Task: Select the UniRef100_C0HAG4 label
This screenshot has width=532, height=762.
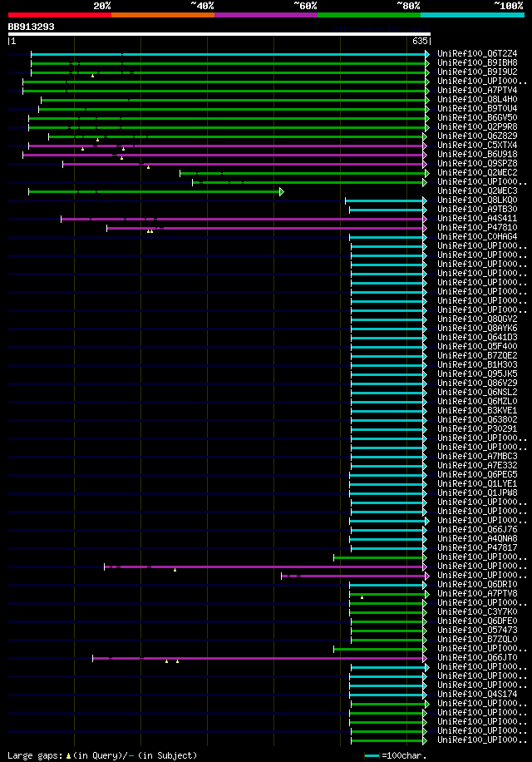Action: [x=477, y=236]
